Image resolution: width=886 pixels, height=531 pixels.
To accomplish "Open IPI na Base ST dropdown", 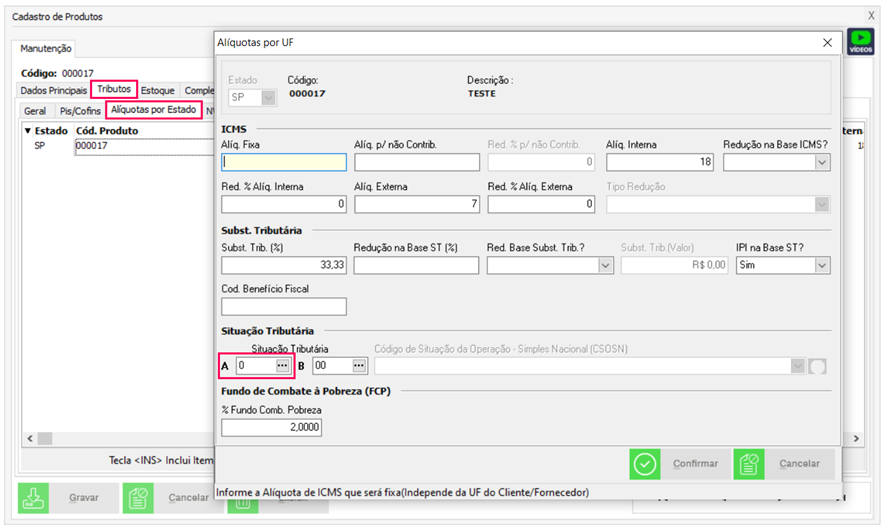I will coord(821,265).
